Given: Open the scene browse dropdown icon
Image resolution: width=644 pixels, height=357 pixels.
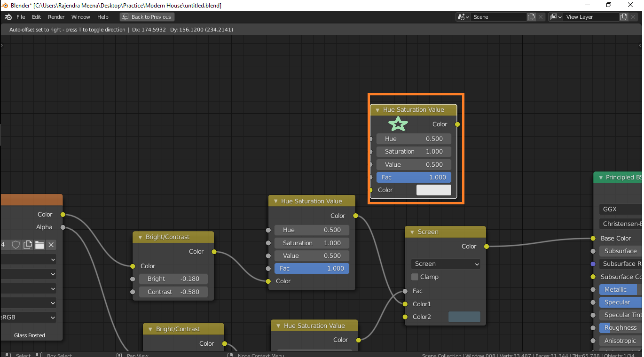Looking at the screenshot, I should click(463, 17).
